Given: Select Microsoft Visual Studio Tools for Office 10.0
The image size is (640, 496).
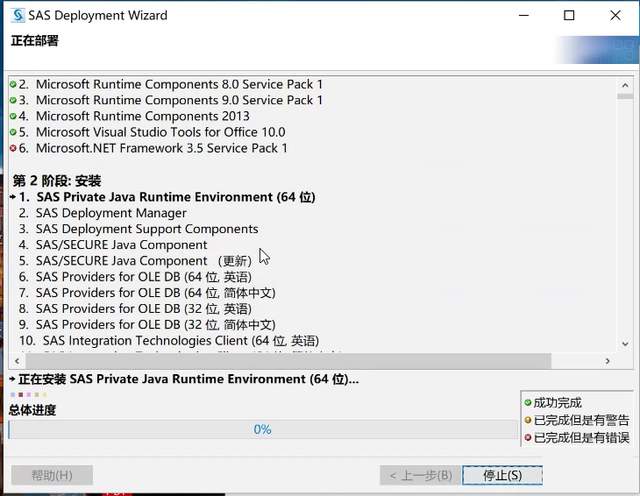Looking at the screenshot, I should (161, 132).
